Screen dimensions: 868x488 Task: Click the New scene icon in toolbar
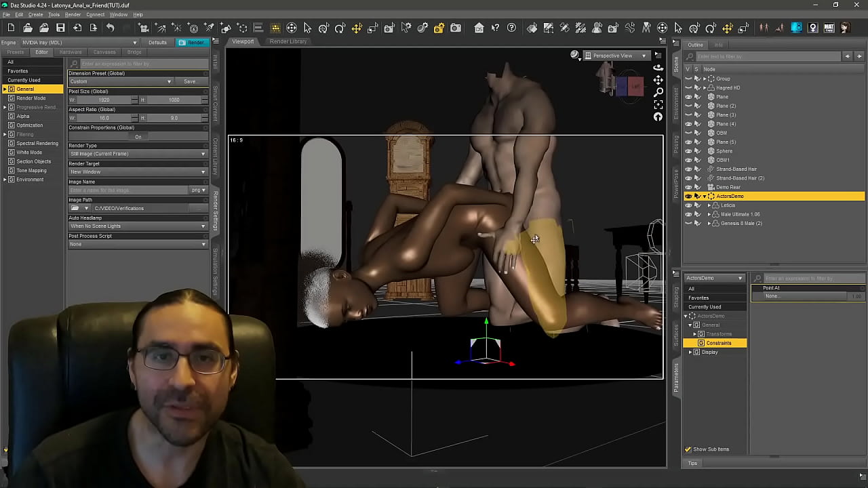point(11,28)
